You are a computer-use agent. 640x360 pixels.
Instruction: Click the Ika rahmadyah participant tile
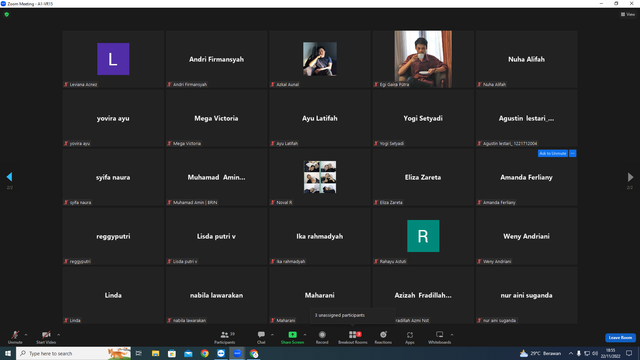320,236
